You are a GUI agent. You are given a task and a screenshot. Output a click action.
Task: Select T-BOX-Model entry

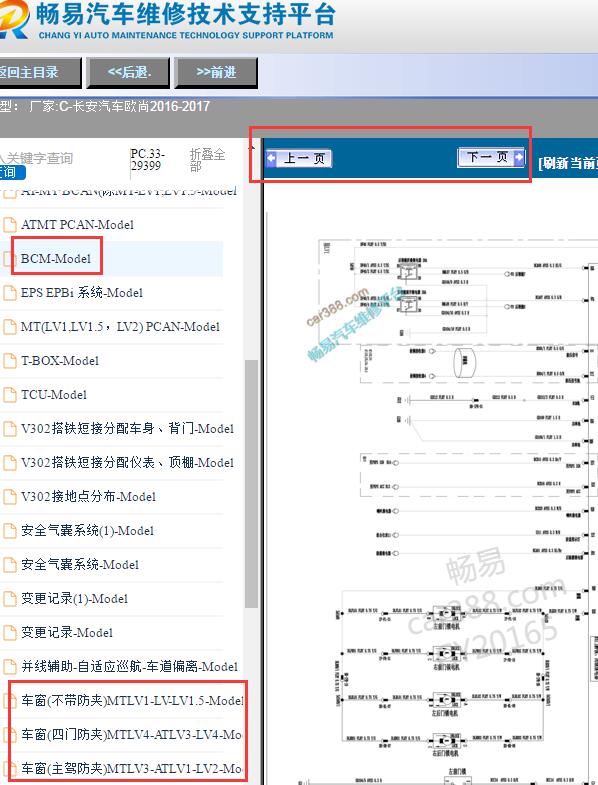60,360
